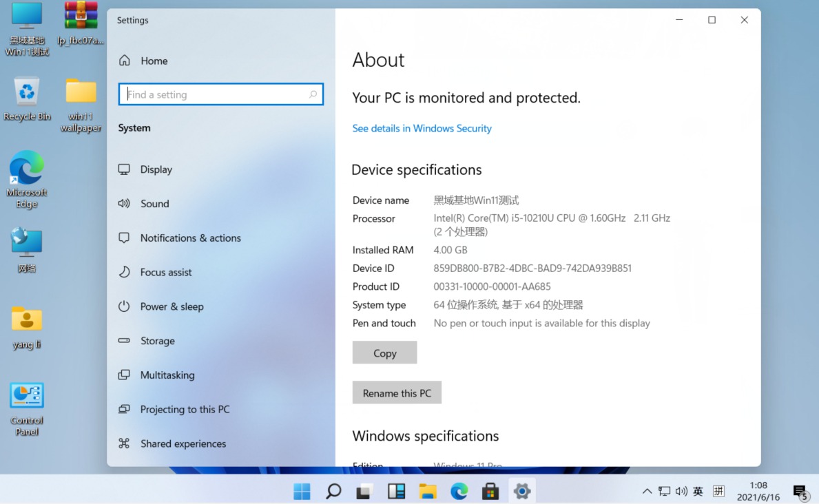
Task: Open Focus assist settings
Action: (x=165, y=272)
